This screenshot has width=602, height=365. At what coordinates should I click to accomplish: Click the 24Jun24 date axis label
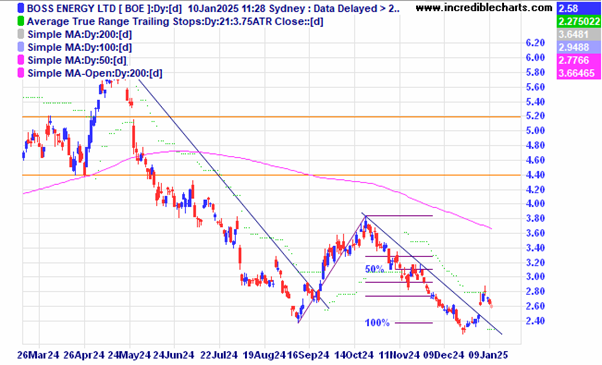pos(174,355)
